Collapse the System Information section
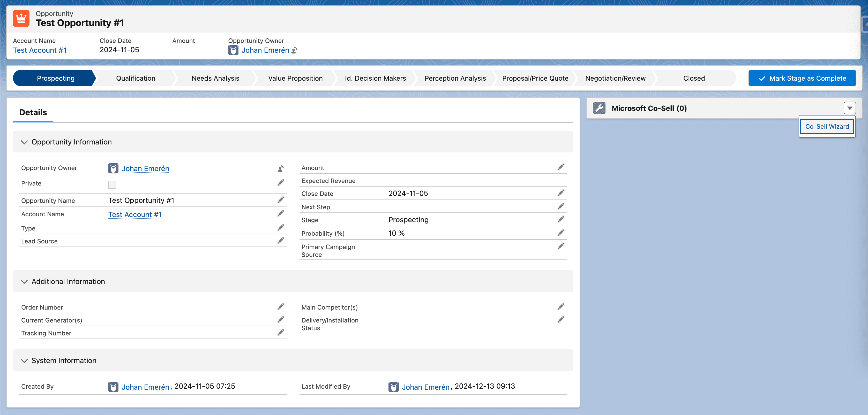Image resolution: width=868 pixels, height=415 pixels. [x=24, y=360]
